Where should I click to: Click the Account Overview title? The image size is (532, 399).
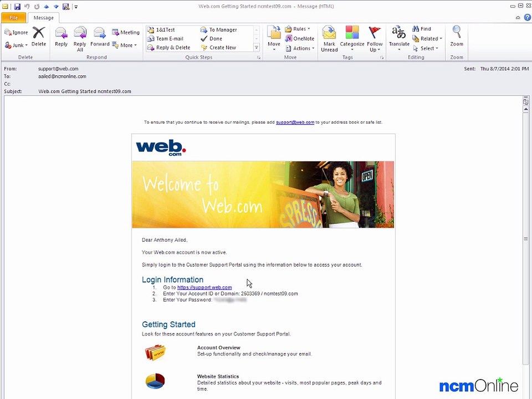(218, 347)
